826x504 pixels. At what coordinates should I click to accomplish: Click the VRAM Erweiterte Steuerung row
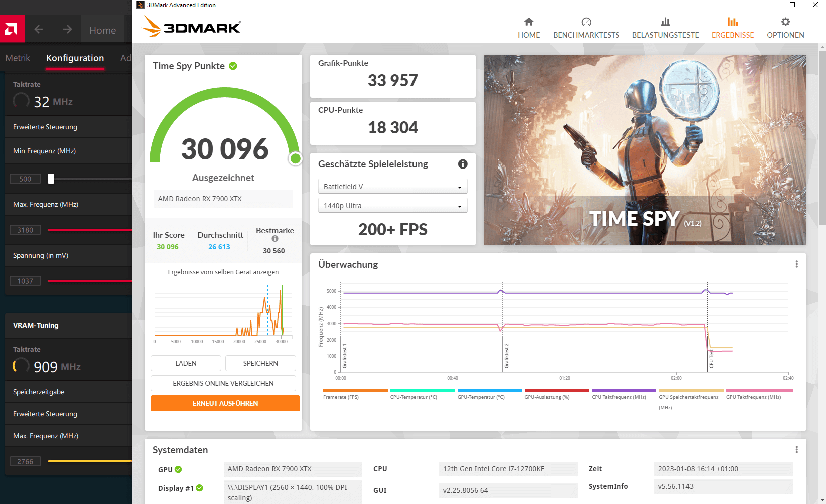point(69,414)
